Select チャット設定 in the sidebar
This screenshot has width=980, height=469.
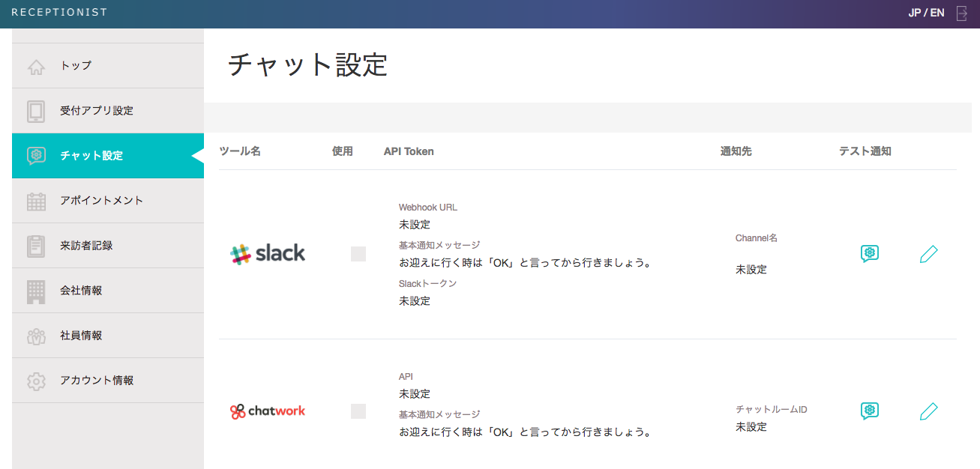tap(91, 156)
